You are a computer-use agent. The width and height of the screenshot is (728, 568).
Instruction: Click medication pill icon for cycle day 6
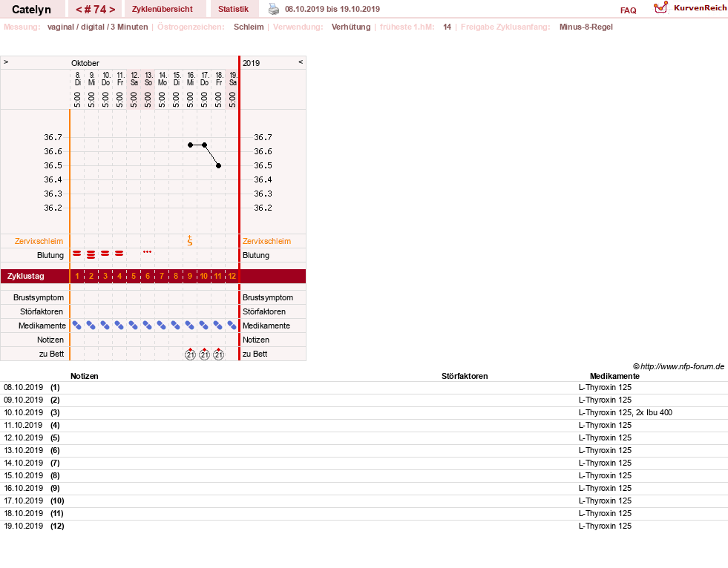[x=148, y=326]
